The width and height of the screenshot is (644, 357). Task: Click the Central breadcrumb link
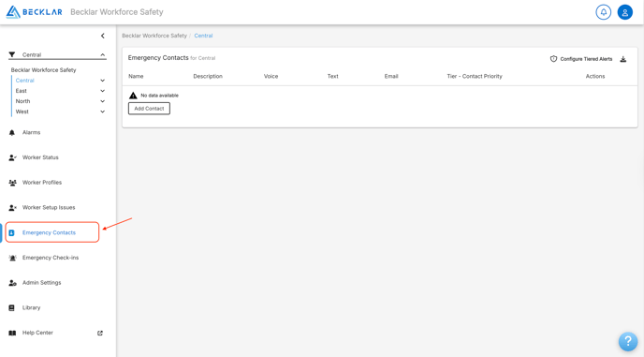point(203,36)
